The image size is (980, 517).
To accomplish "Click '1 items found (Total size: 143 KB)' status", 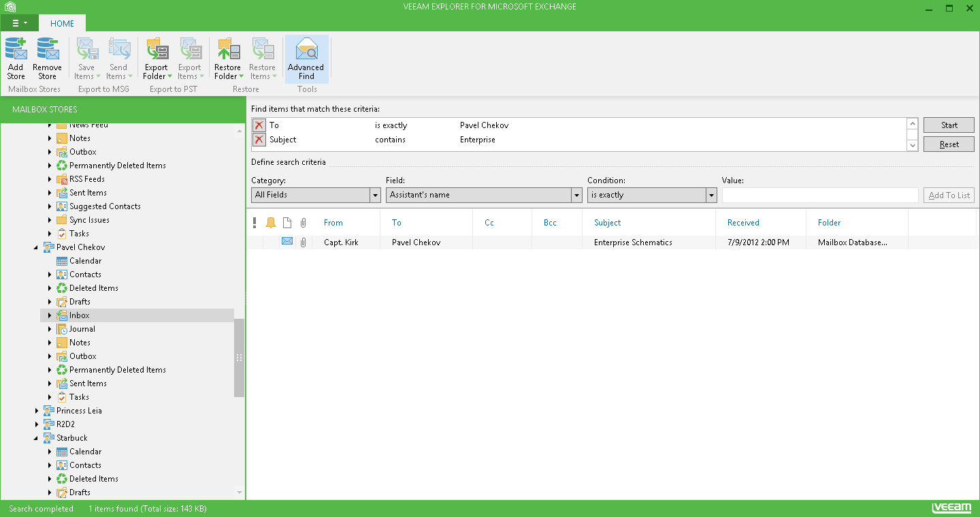I will 148,509.
